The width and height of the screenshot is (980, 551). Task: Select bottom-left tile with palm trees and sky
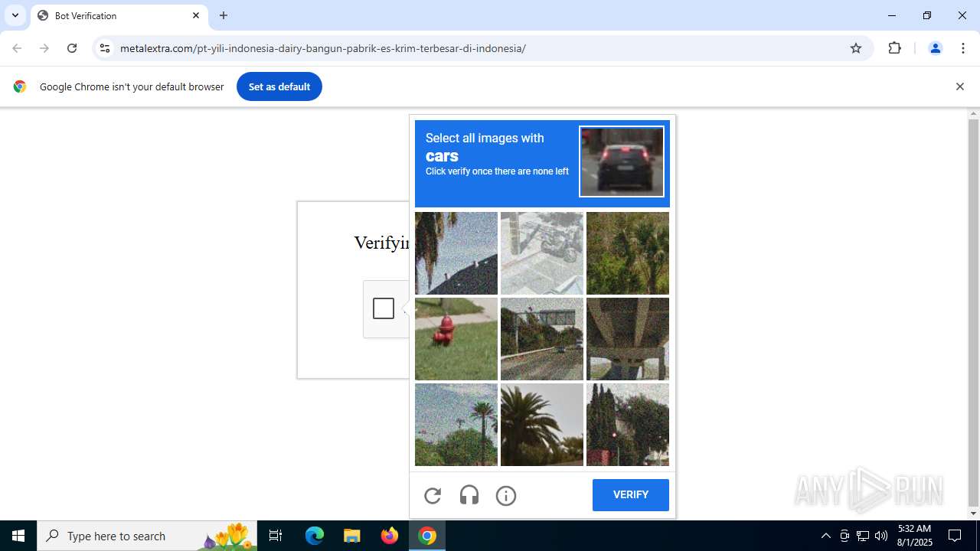tap(456, 425)
